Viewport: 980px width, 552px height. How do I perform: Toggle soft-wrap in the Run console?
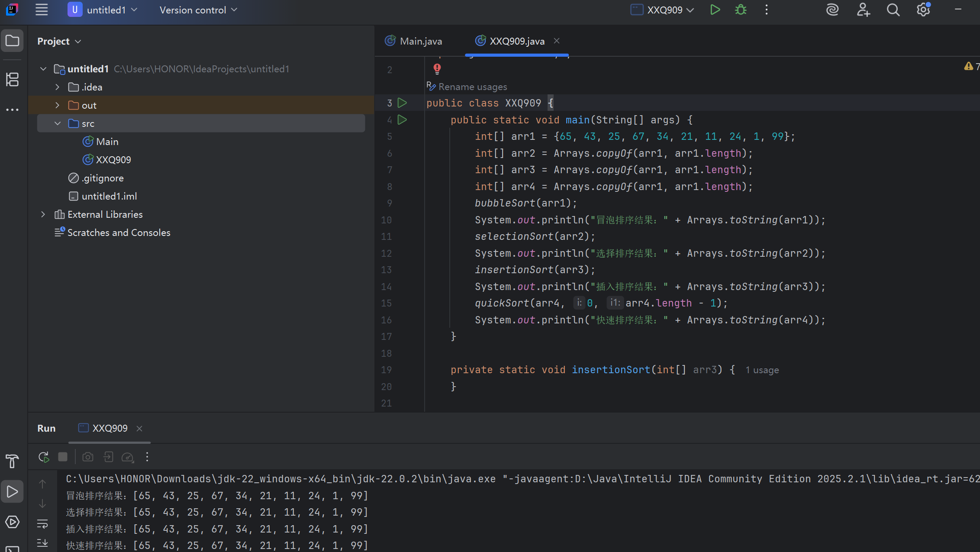(x=42, y=524)
